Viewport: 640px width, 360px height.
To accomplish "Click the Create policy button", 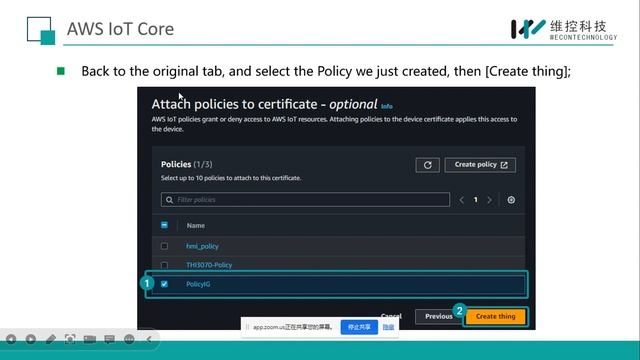I will (x=480, y=165).
